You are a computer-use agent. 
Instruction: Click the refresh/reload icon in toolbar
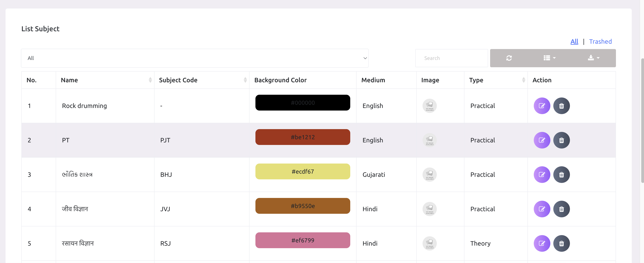point(509,58)
